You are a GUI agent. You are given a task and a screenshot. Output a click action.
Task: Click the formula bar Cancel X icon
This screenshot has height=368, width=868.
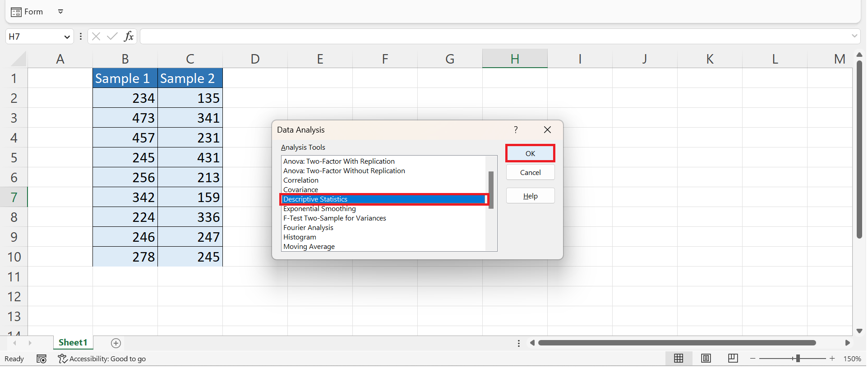pyautogui.click(x=96, y=37)
